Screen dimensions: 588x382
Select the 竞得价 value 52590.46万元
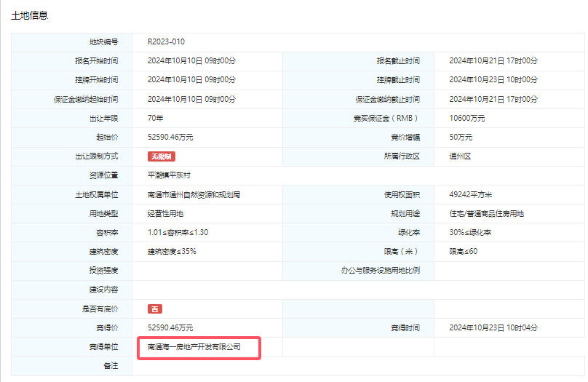170,328
